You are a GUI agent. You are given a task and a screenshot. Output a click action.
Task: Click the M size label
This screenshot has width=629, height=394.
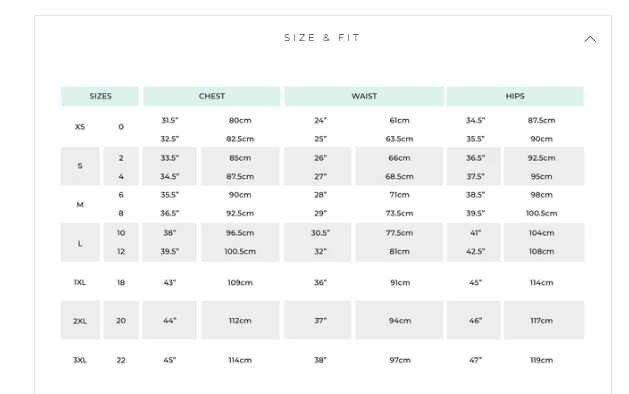80,205
